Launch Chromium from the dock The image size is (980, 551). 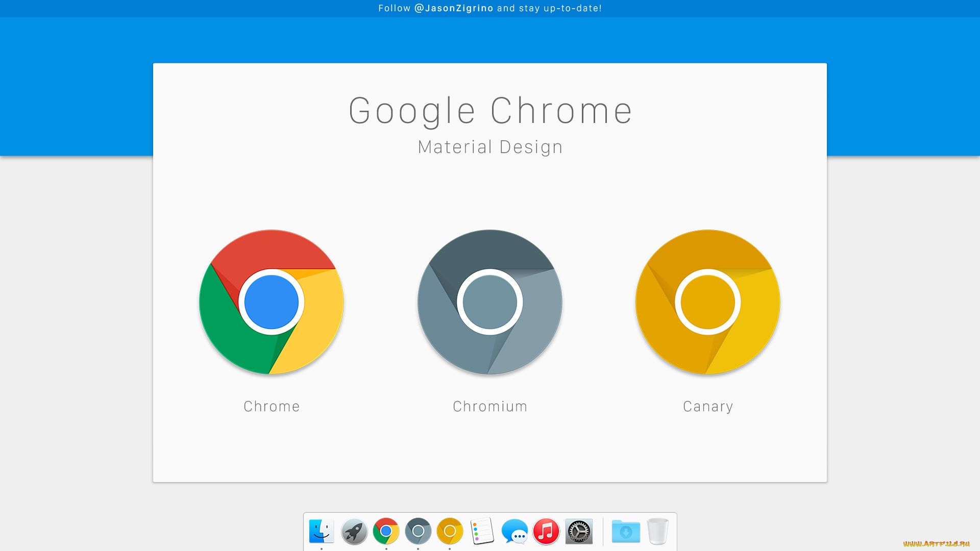(x=418, y=531)
